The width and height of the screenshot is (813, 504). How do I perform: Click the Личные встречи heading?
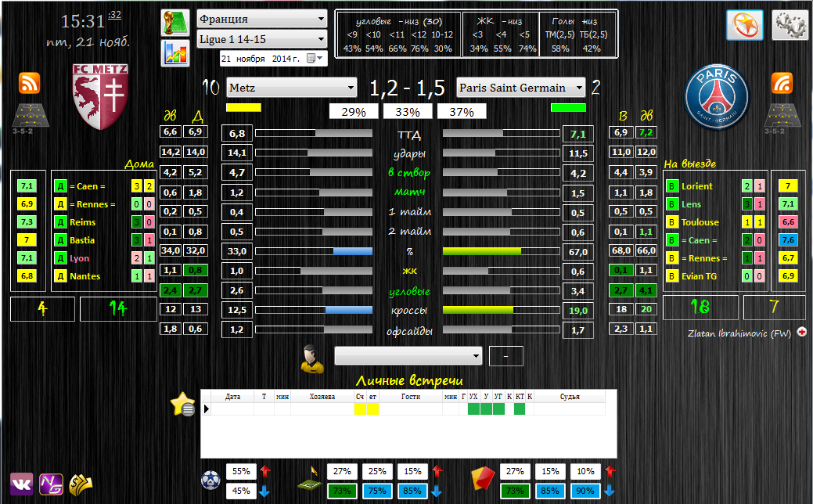[409, 381]
